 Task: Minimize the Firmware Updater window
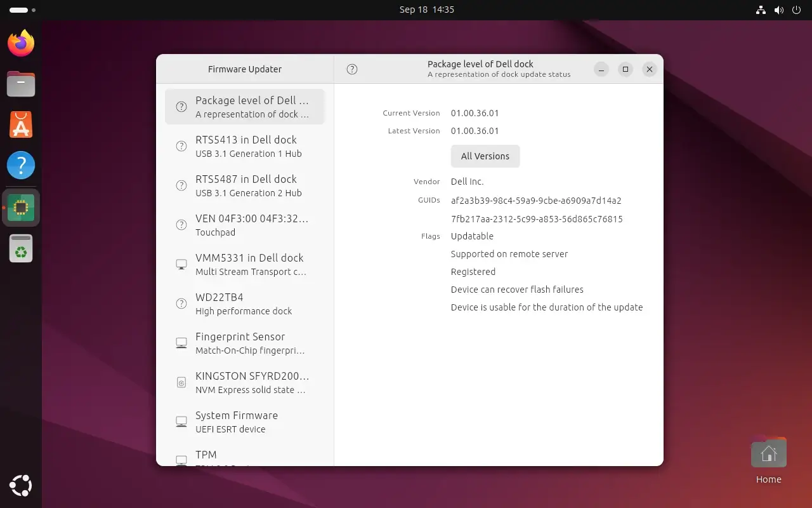601,69
